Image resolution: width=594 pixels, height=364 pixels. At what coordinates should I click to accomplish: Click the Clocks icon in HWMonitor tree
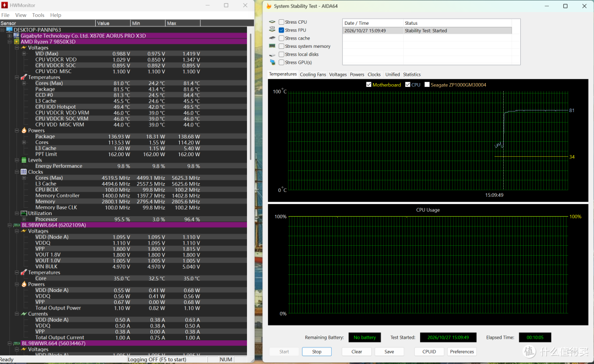24,172
